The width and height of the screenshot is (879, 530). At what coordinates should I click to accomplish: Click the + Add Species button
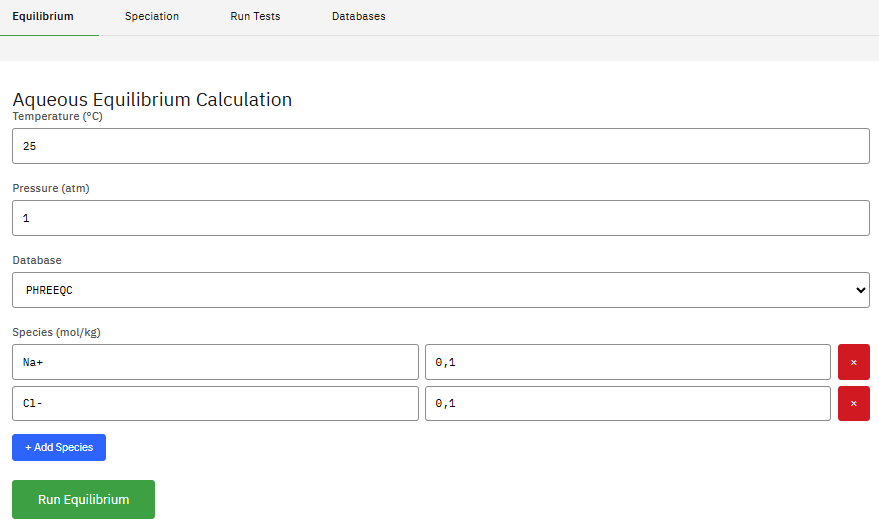tap(59, 447)
